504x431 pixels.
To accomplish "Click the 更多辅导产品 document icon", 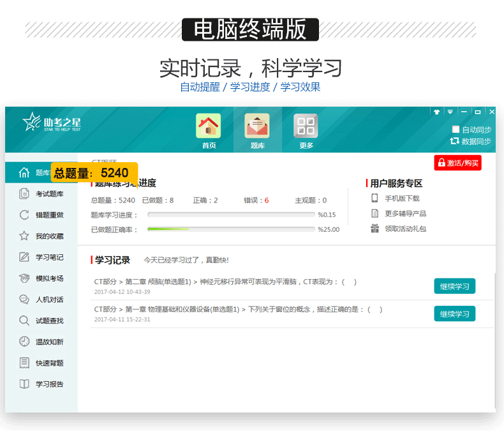I will pyautogui.click(x=374, y=213).
